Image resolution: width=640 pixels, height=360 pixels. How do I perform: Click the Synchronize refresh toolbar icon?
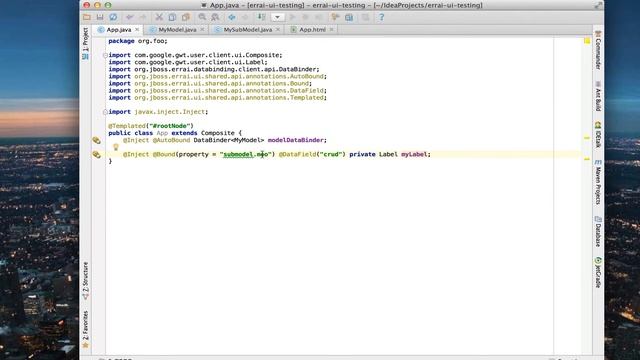click(113, 17)
